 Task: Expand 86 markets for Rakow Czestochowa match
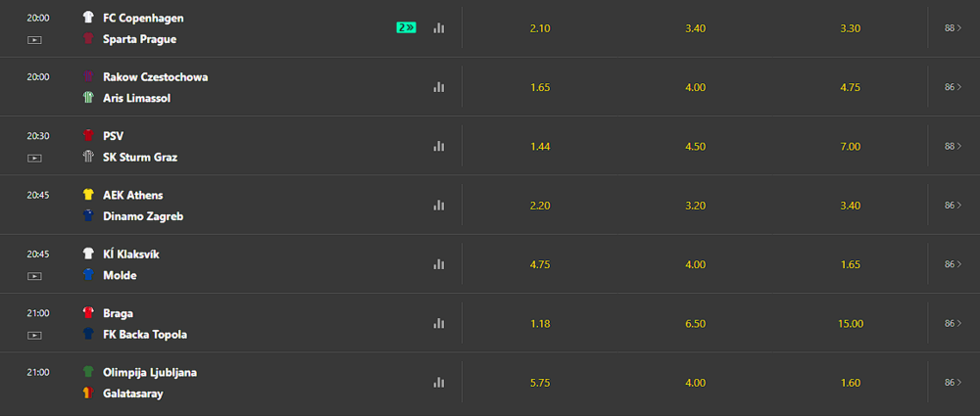953,87
